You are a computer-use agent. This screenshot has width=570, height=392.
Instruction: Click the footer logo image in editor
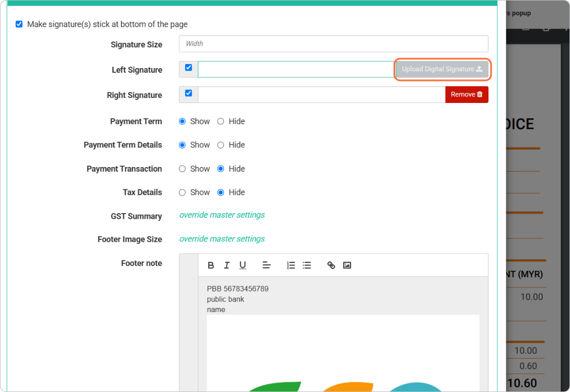pyautogui.click(x=343, y=353)
